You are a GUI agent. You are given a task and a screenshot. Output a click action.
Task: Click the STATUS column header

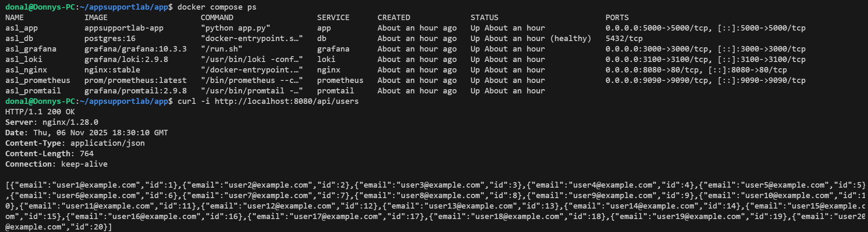click(484, 18)
